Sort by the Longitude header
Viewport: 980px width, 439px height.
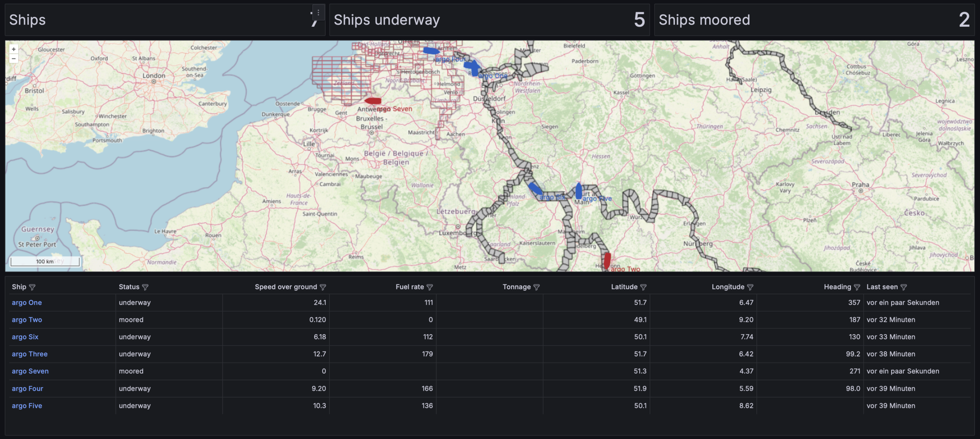(x=728, y=287)
